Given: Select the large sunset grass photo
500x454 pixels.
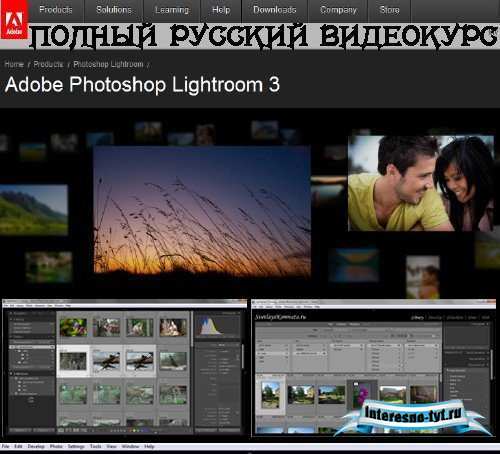Looking at the screenshot, I should pyautogui.click(x=202, y=211).
